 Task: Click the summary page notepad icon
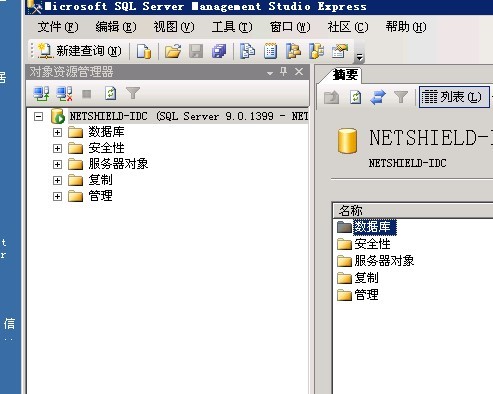(270, 51)
